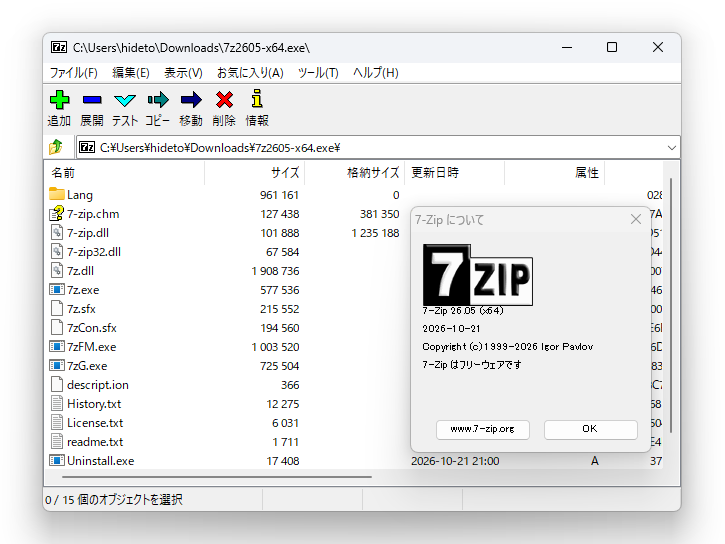Open the お気に入り(A) menu
The height and width of the screenshot is (544, 725).
pyautogui.click(x=250, y=73)
